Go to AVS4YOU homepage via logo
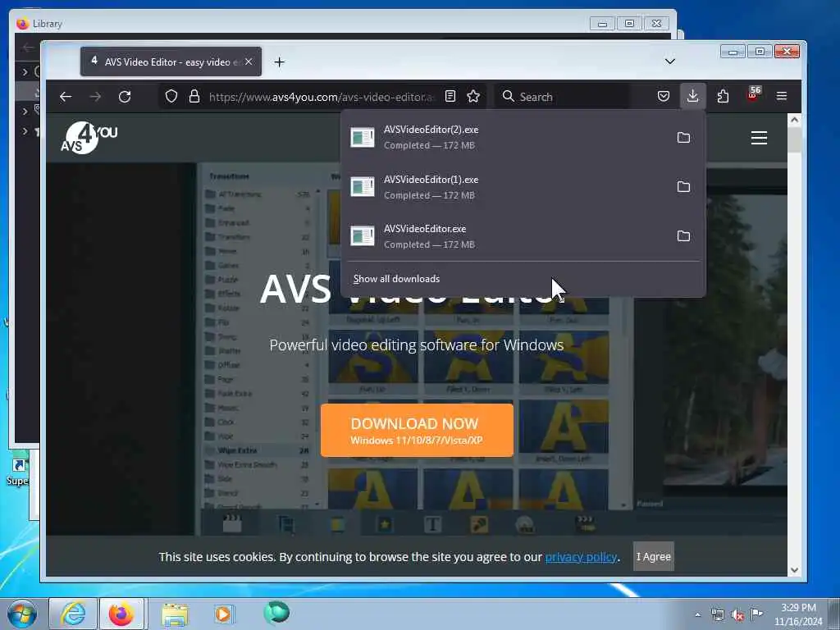Screen dimensions: 840x630 pyautogui.click(x=89, y=138)
